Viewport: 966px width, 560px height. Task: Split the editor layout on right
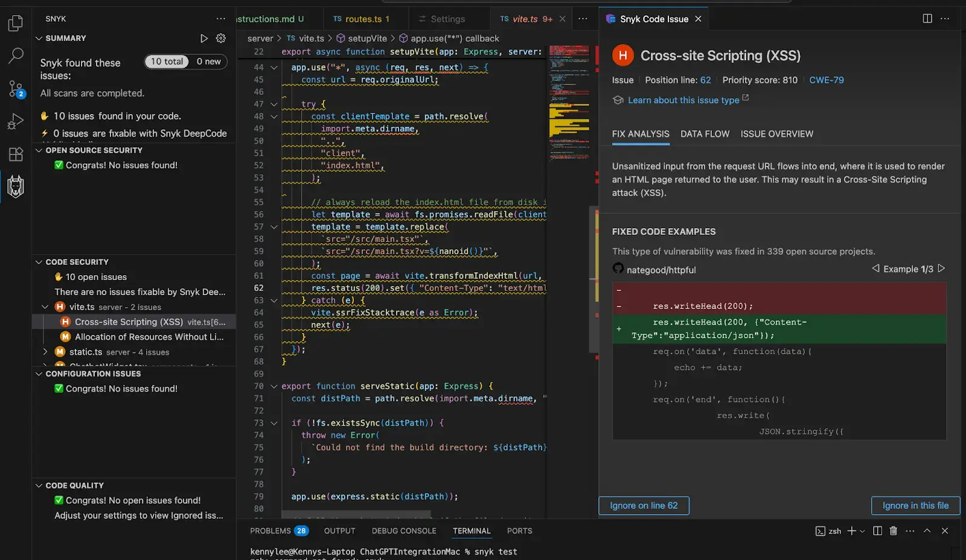[x=927, y=19]
